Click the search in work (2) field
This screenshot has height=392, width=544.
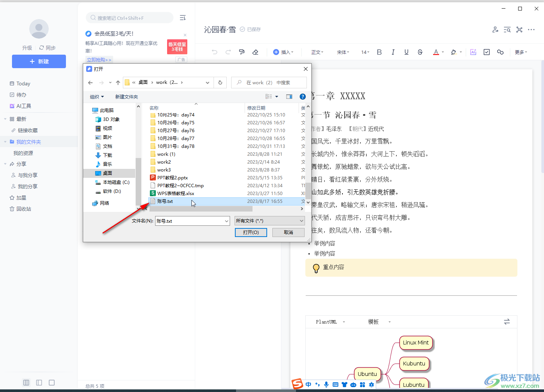tap(269, 82)
